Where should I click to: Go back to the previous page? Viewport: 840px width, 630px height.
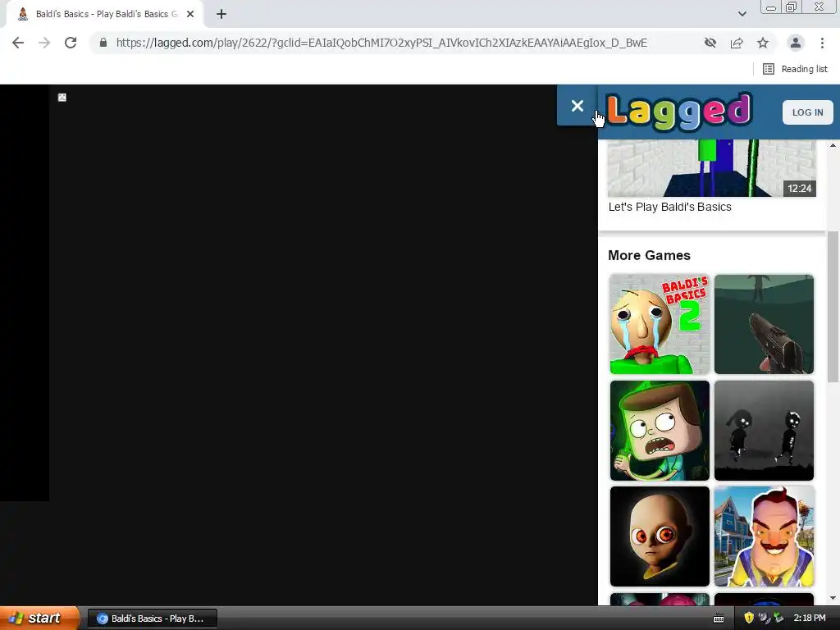[x=18, y=43]
